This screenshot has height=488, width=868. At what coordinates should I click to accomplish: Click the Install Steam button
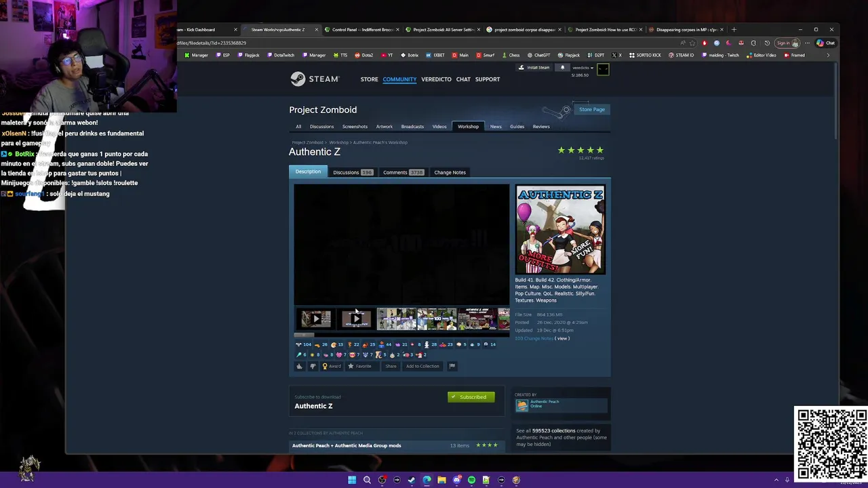coord(534,68)
